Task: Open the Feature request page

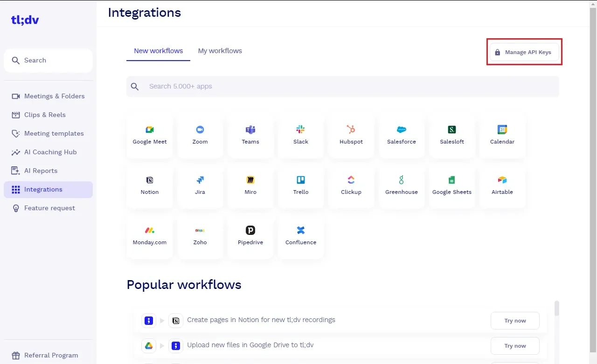Action: tap(49, 208)
